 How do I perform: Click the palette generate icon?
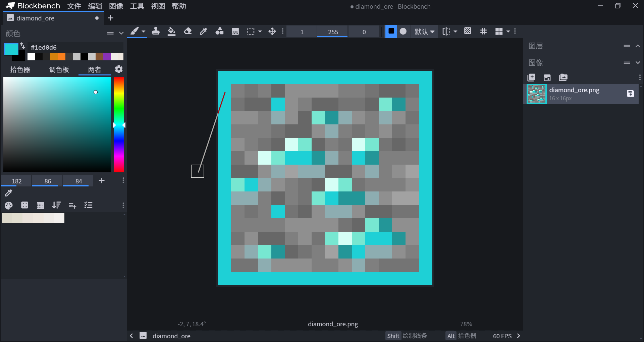click(9, 205)
